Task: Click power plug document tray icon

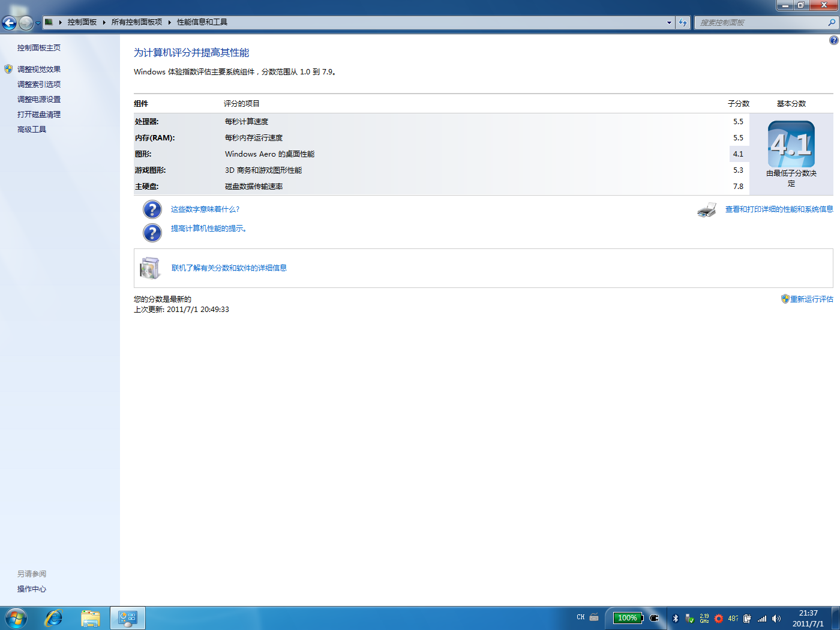Action: pos(748,619)
